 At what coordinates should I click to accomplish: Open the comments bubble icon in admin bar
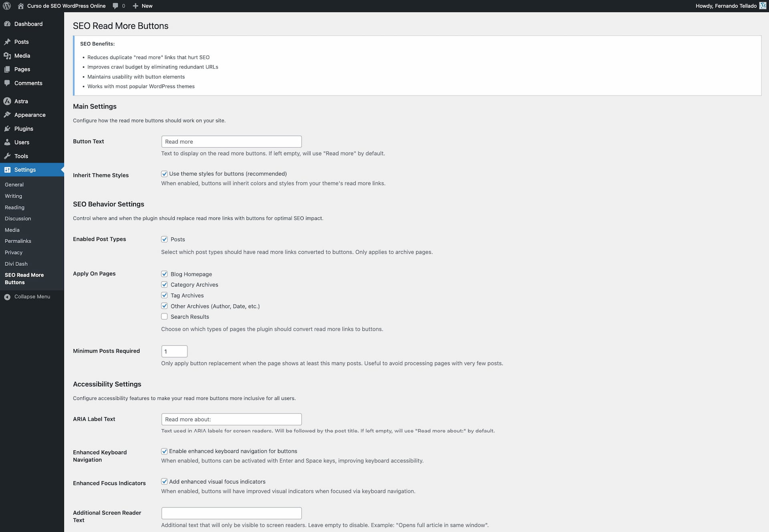115,6
